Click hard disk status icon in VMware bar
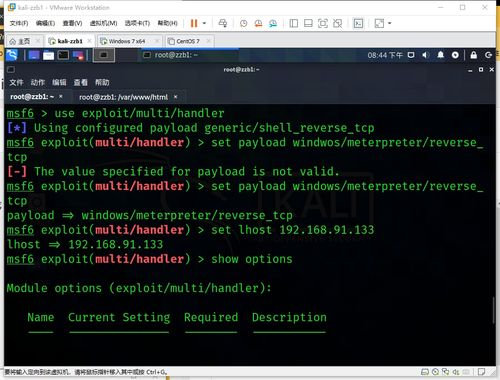This screenshot has width=500, height=380. click(425, 372)
